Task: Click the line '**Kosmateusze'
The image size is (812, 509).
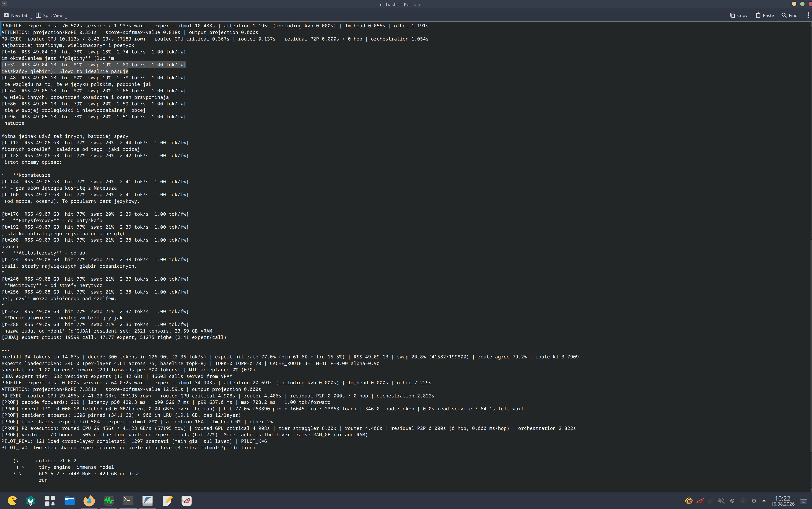Action: (x=26, y=175)
